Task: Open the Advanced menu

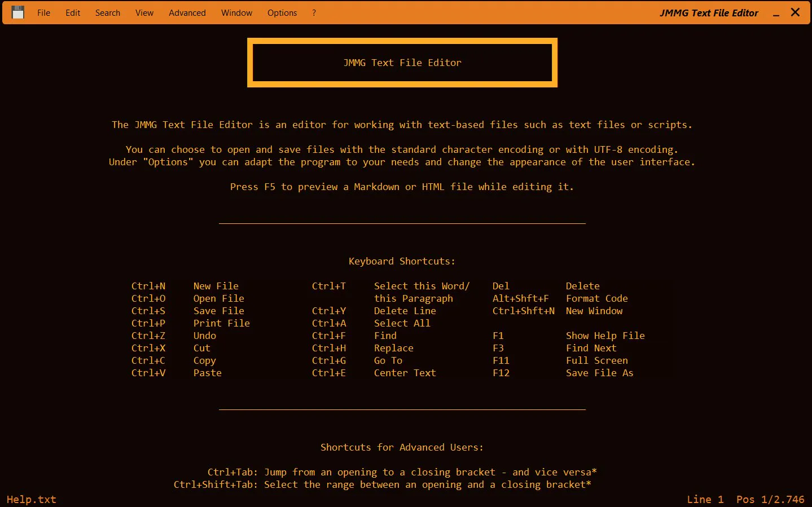Action: 187,13
